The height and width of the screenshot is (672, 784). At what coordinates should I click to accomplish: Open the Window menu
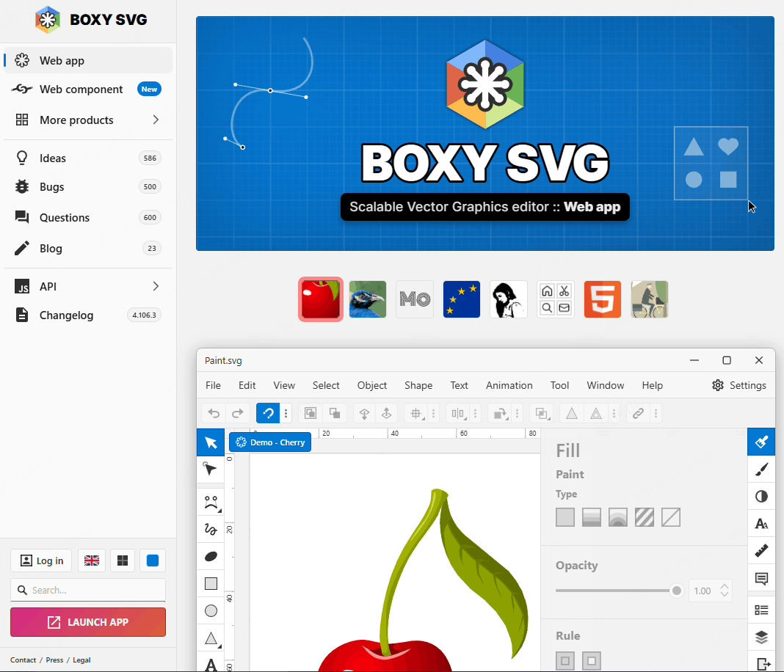coord(605,385)
